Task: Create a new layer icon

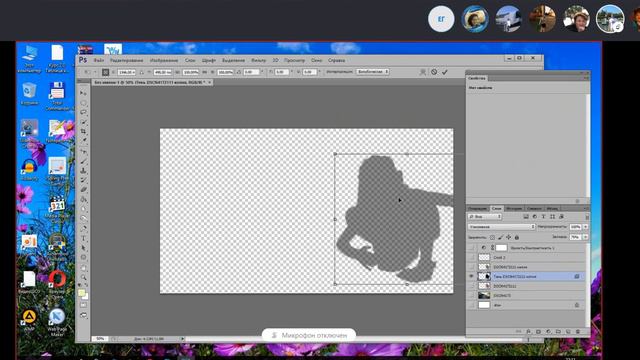Action: click(x=568, y=331)
